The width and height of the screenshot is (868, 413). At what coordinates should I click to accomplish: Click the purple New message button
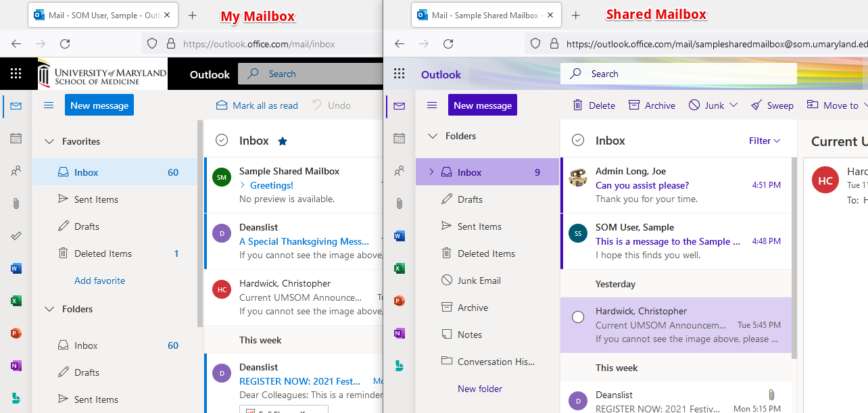tap(482, 105)
